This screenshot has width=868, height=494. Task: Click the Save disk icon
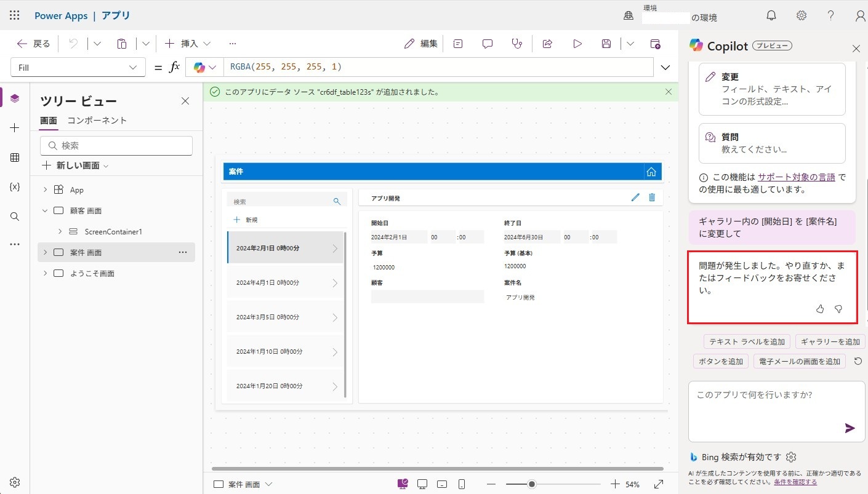click(x=606, y=44)
